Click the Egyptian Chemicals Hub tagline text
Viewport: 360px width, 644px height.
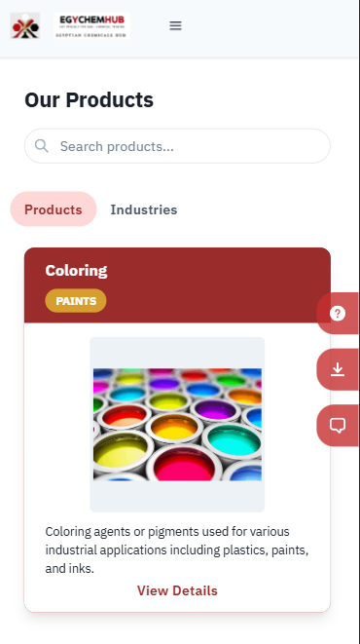point(91,35)
